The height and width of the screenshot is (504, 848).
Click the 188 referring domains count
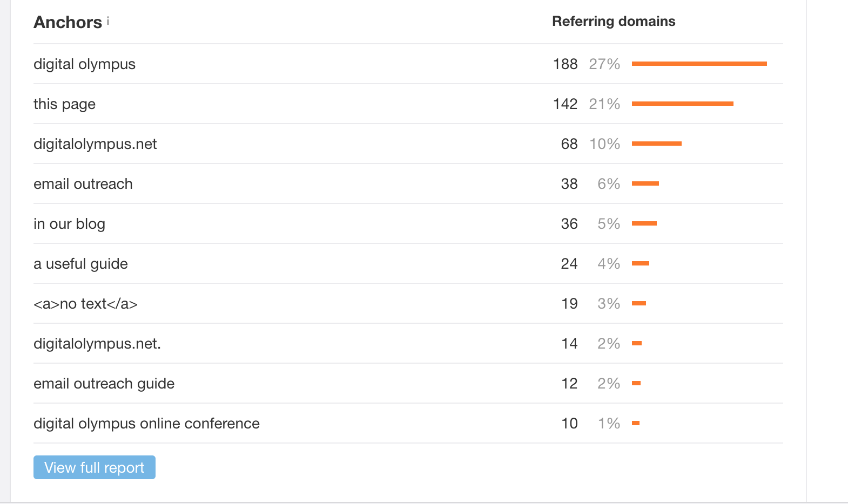pyautogui.click(x=565, y=64)
